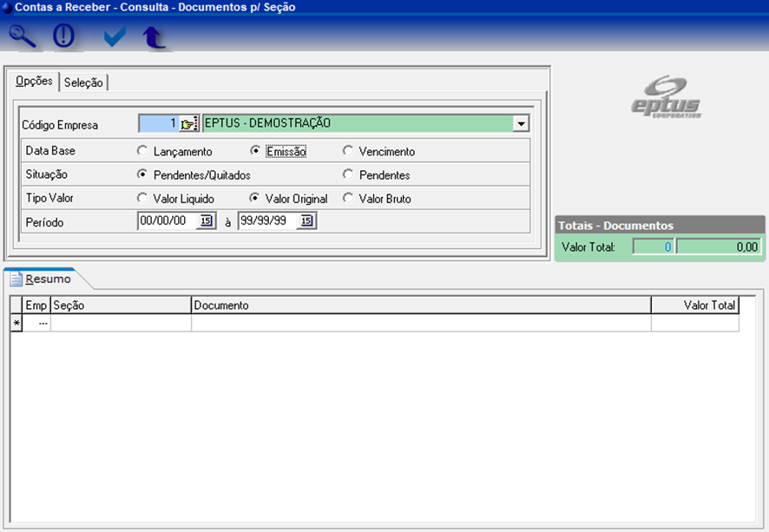Screen dimensions: 769x532
Task: Open calendar for the period end date
Action: [306, 221]
